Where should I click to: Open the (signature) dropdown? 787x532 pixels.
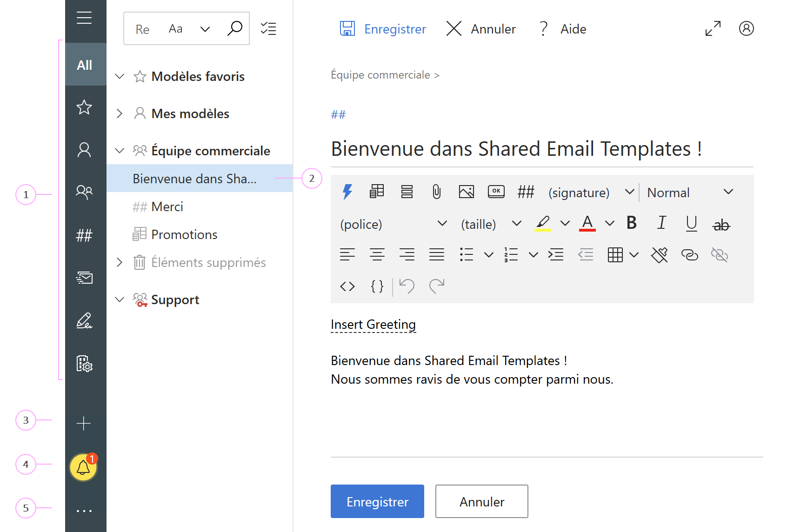(x=591, y=192)
